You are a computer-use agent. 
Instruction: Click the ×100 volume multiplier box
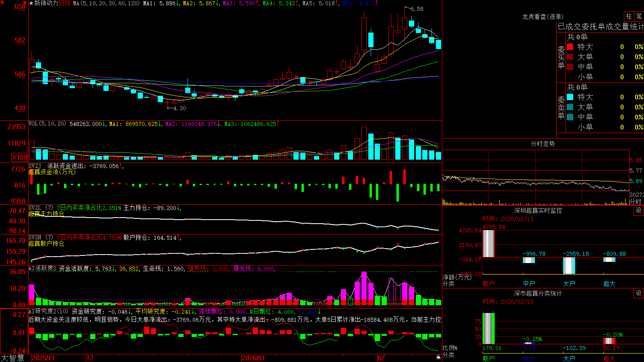pos(20,157)
